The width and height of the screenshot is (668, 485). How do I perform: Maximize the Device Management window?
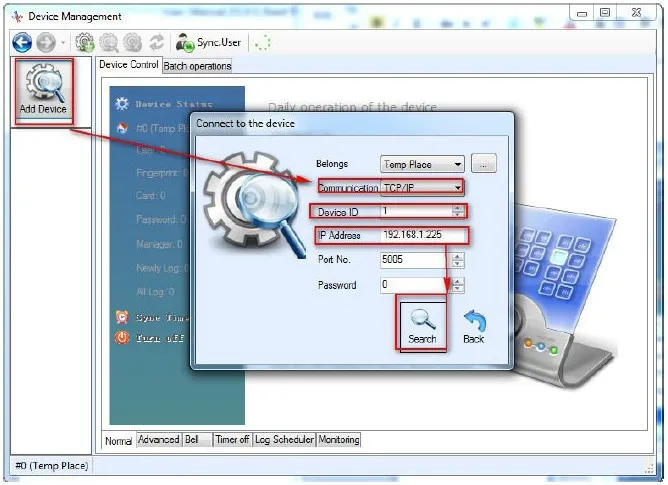(605, 13)
